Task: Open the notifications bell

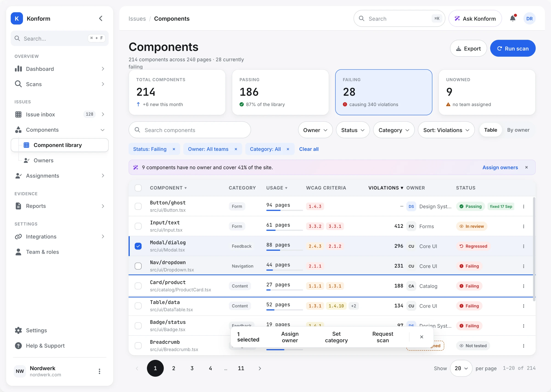Action: point(513,18)
